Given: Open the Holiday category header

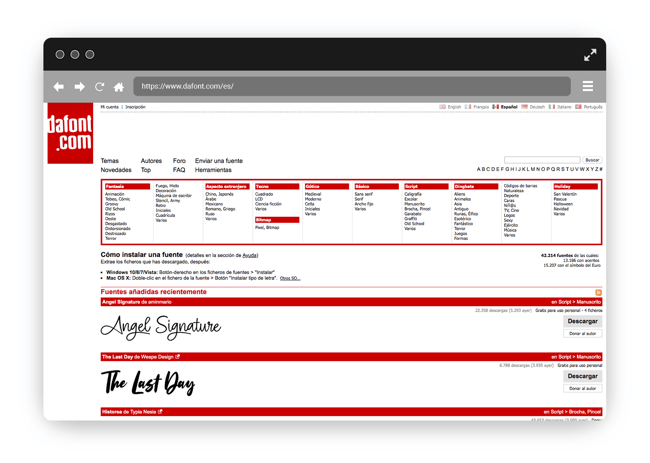Looking at the screenshot, I should [x=575, y=187].
